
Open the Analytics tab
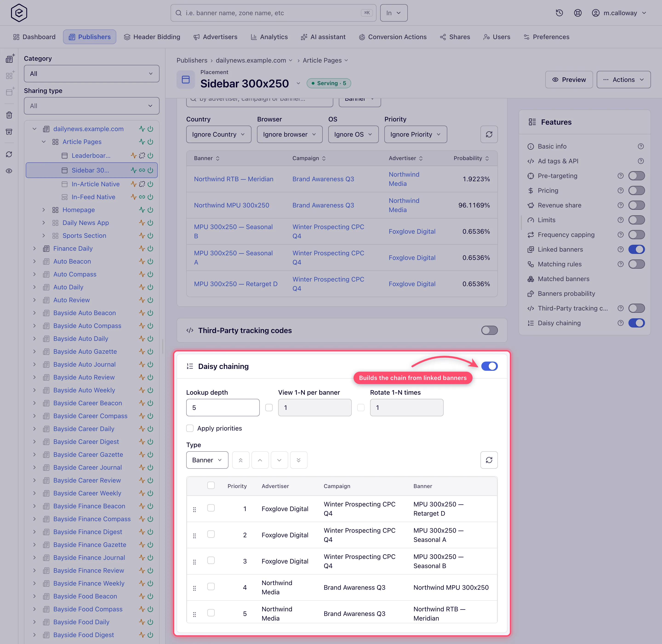coord(269,37)
